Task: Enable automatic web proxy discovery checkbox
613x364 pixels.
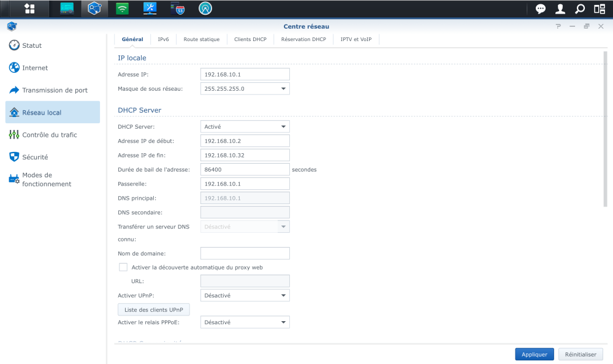Action: 123,267
